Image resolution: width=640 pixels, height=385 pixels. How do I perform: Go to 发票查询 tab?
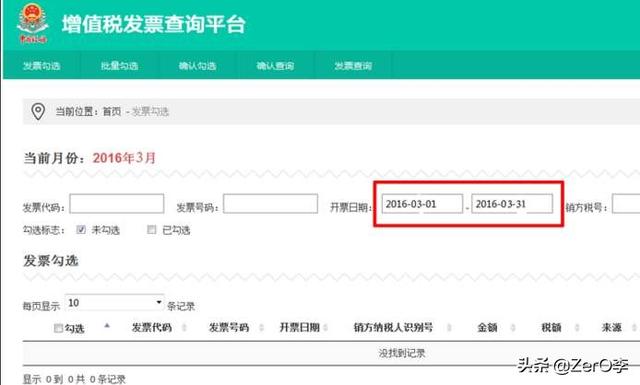click(x=353, y=65)
